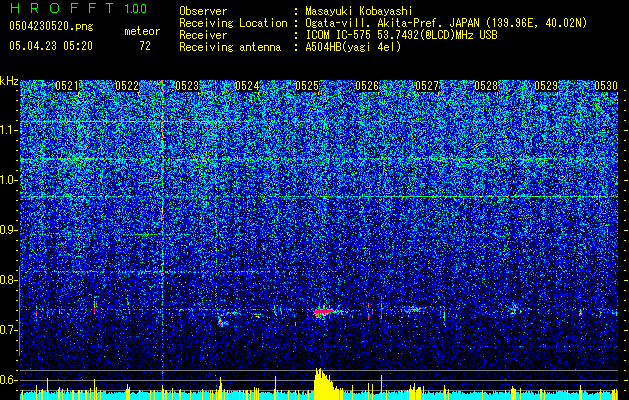This screenshot has width=629, height=400.
Task: Click the 0521 time marker
Action: coord(67,86)
